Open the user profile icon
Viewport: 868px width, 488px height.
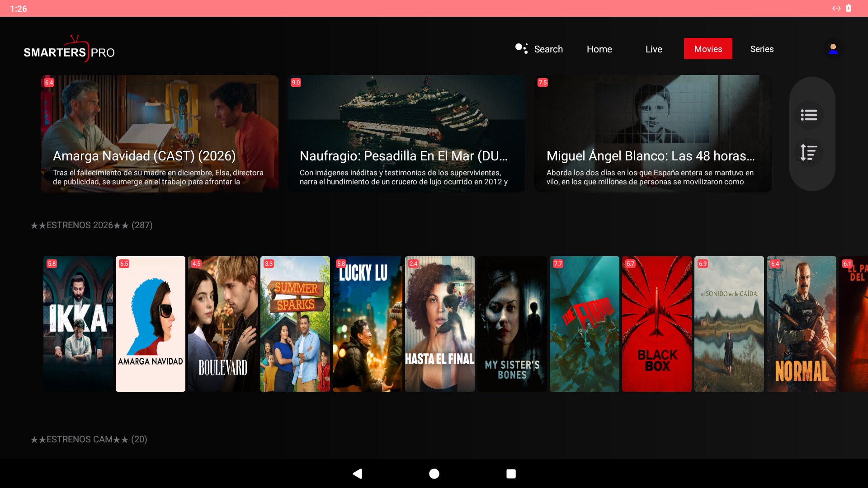[x=833, y=49]
